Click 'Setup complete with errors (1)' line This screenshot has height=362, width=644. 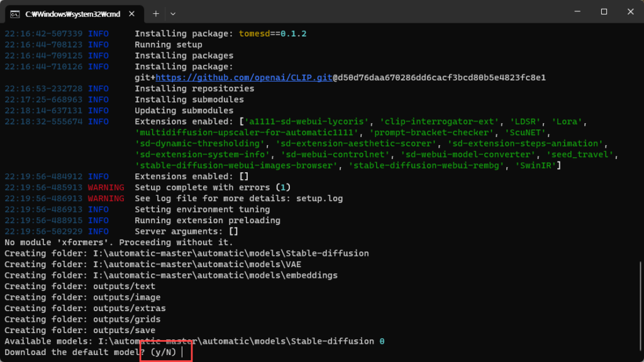(x=213, y=187)
